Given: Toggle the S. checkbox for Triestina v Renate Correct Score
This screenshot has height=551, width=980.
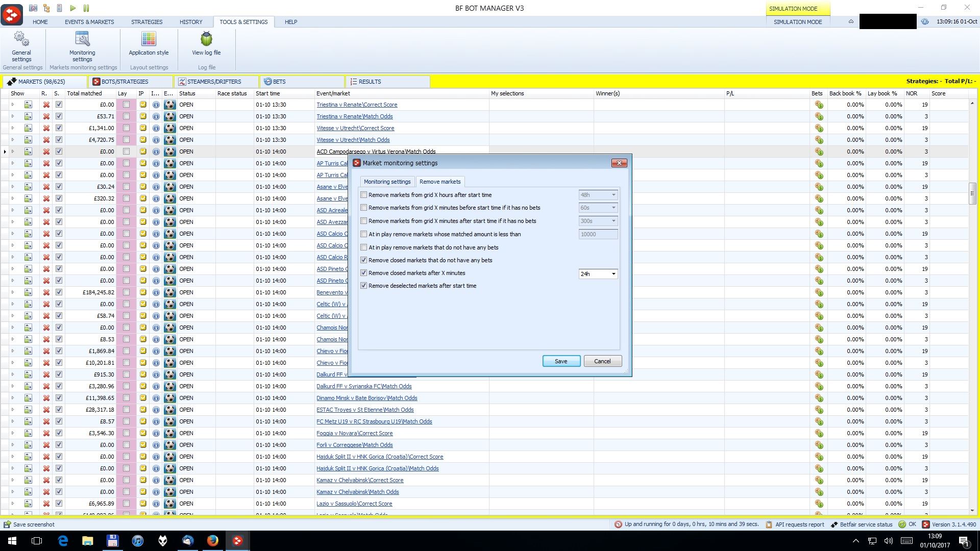Looking at the screenshot, I should pos(59,105).
